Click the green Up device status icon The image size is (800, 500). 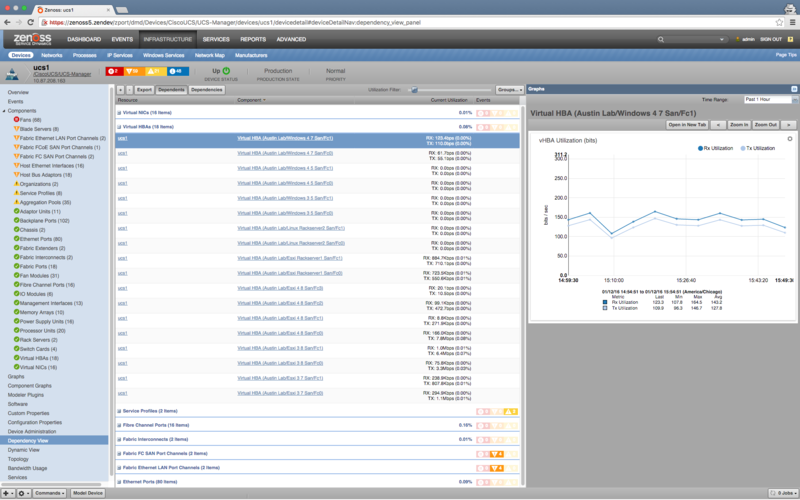227,71
